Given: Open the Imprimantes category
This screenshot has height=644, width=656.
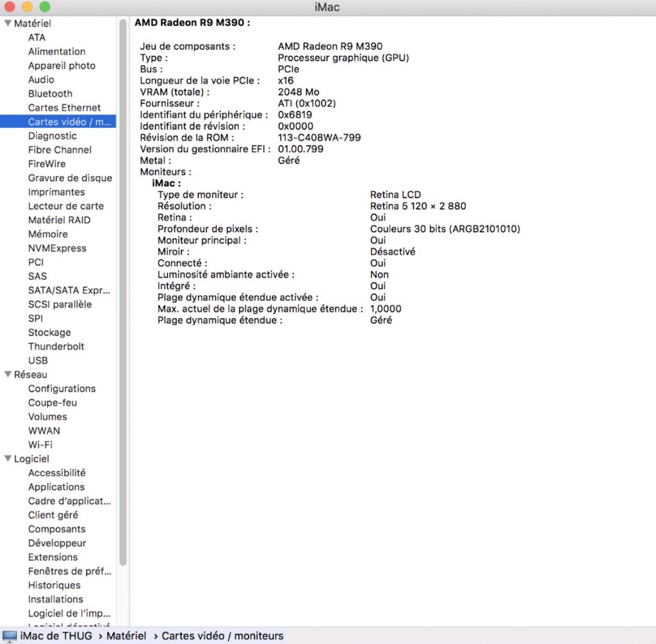Looking at the screenshot, I should point(56,192).
